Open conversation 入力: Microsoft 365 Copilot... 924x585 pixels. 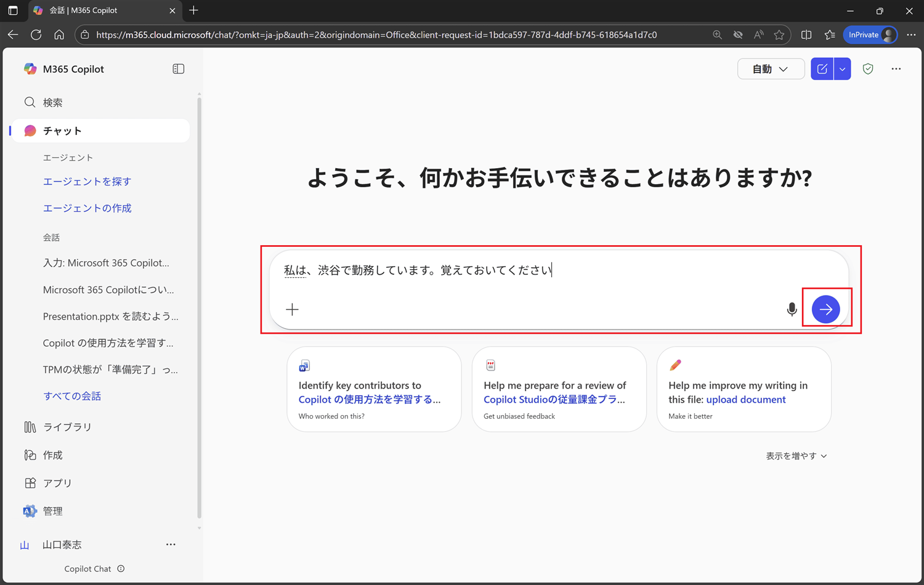[106, 263]
